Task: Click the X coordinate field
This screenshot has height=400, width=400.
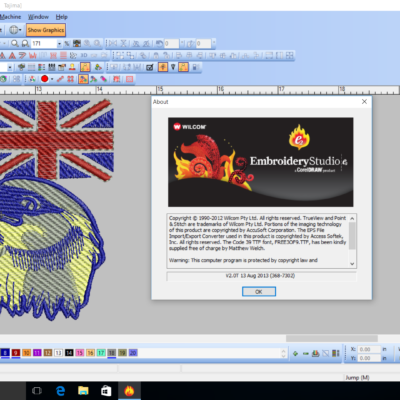Action: [369, 349]
